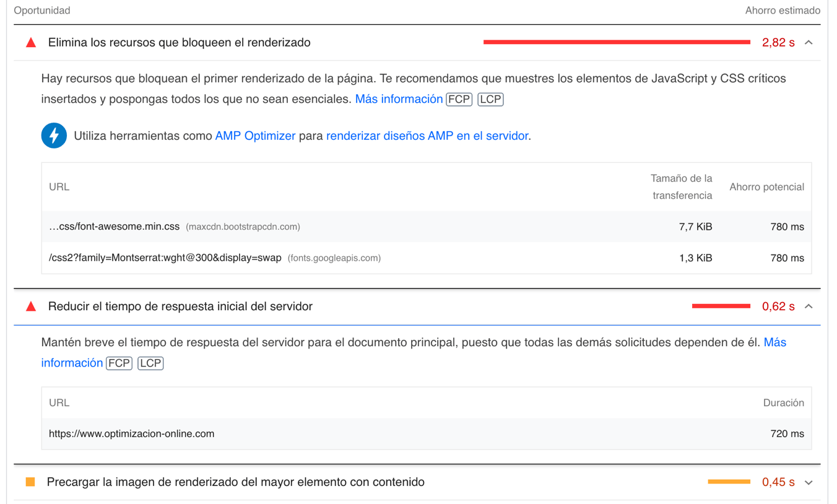Click the 2,82 s savings bar

[x=617, y=42]
